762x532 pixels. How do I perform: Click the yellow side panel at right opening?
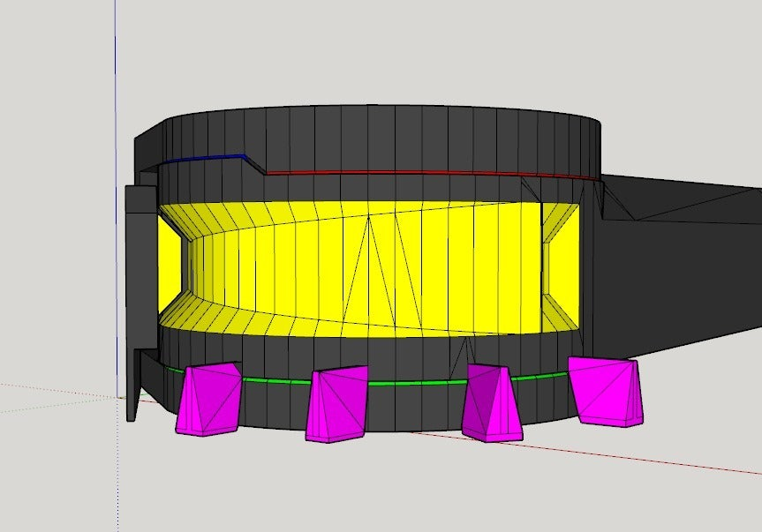pyautogui.click(x=563, y=265)
